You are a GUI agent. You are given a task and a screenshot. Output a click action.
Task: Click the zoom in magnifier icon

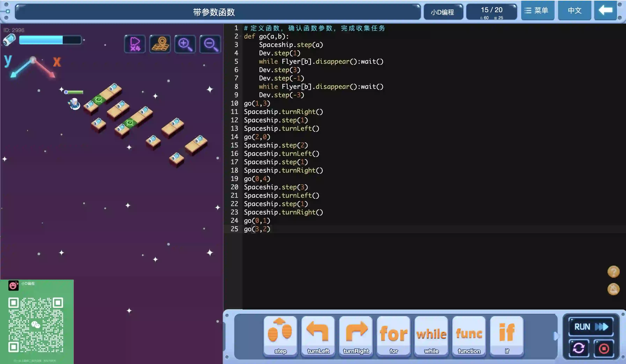coord(185,44)
